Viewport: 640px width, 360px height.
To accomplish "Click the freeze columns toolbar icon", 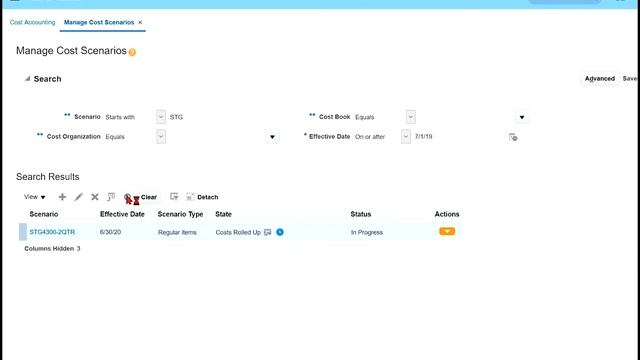I will [x=111, y=197].
